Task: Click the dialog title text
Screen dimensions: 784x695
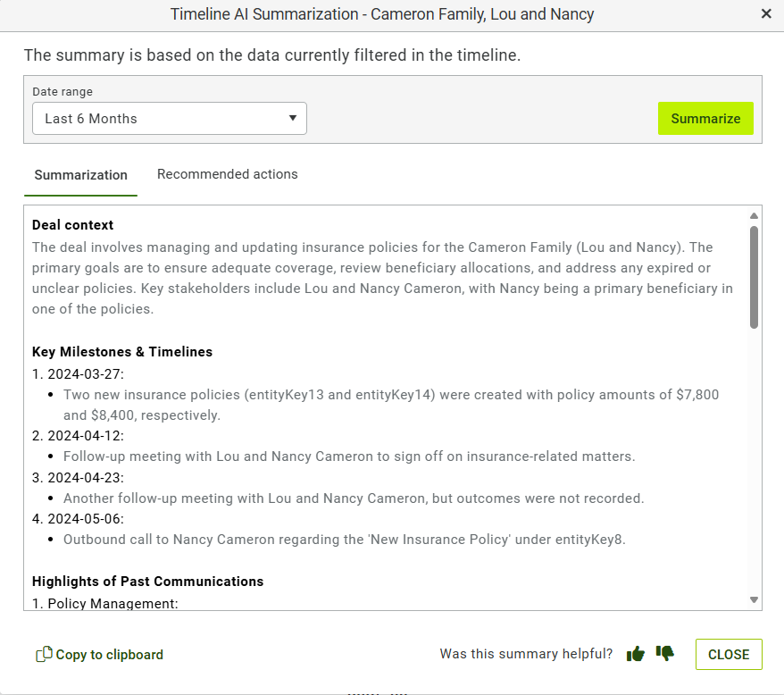Action: coord(382,14)
